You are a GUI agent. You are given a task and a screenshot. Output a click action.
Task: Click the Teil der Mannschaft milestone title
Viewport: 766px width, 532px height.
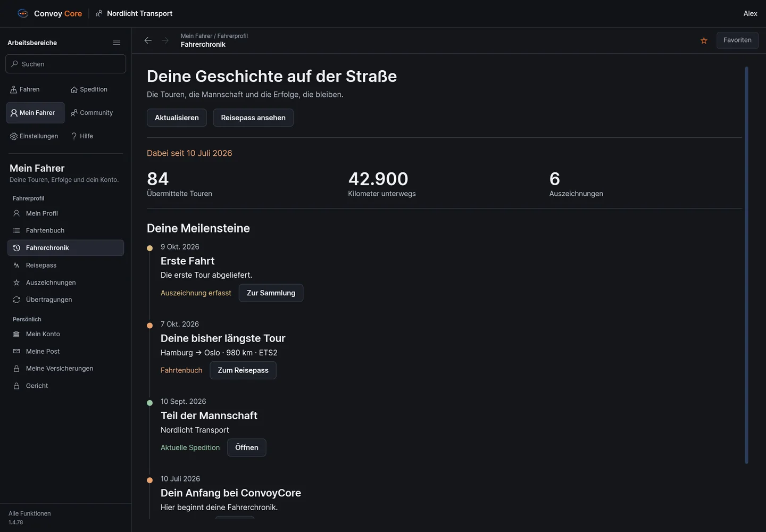(209, 415)
